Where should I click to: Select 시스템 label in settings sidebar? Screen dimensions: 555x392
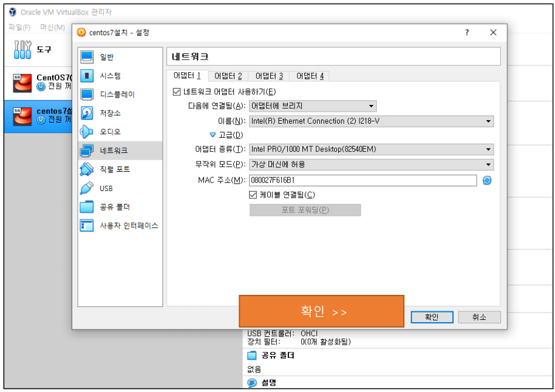tap(110, 76)
